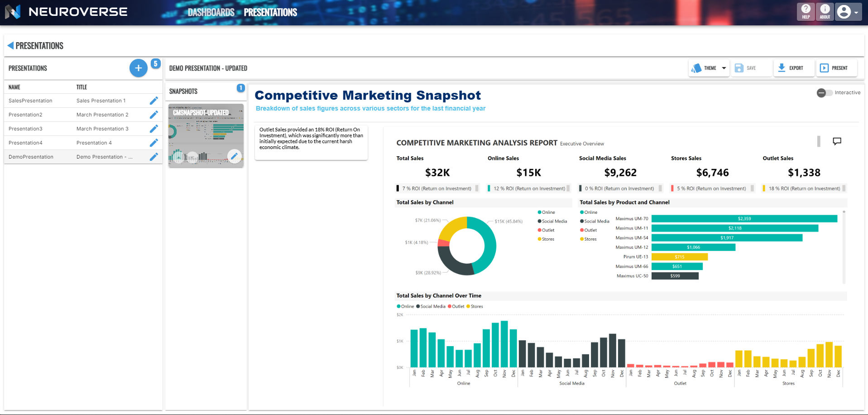
Task: Add a new presentation with plus button
Action: [x=139, y=68]
